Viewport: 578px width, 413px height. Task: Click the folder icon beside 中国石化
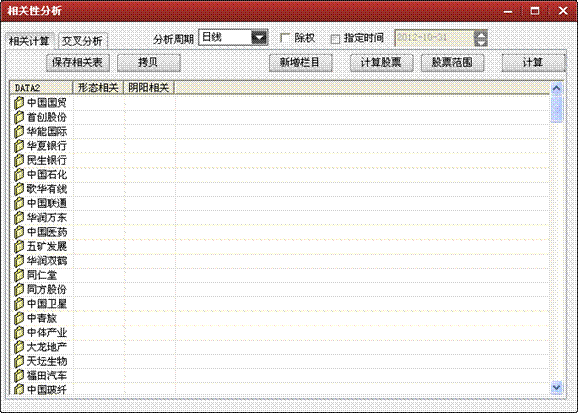[x=19, y=175]
